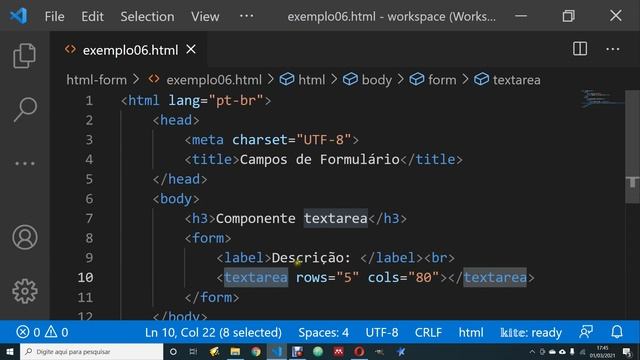Open the Manage gear settings icon
Screen dimensions: 640x360
(x=25, y=291)
